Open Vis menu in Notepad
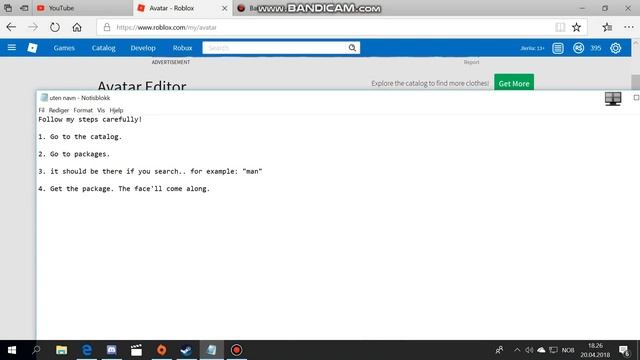 pyautogui.click(x=101, y=110)
